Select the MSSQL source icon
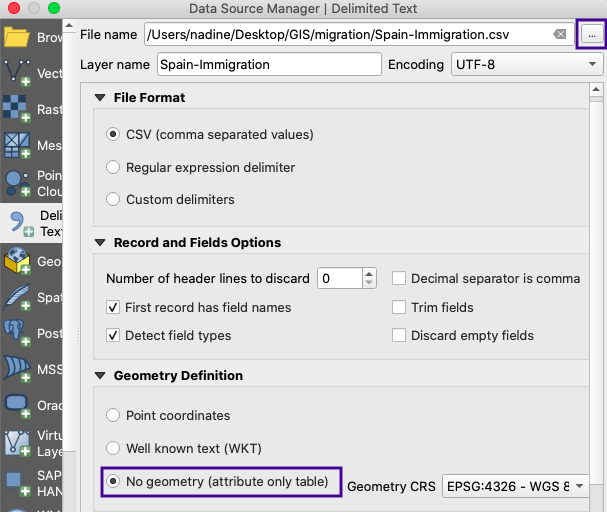Image resolution: width=607 pixels, height=512 pixels. point(17,369)
